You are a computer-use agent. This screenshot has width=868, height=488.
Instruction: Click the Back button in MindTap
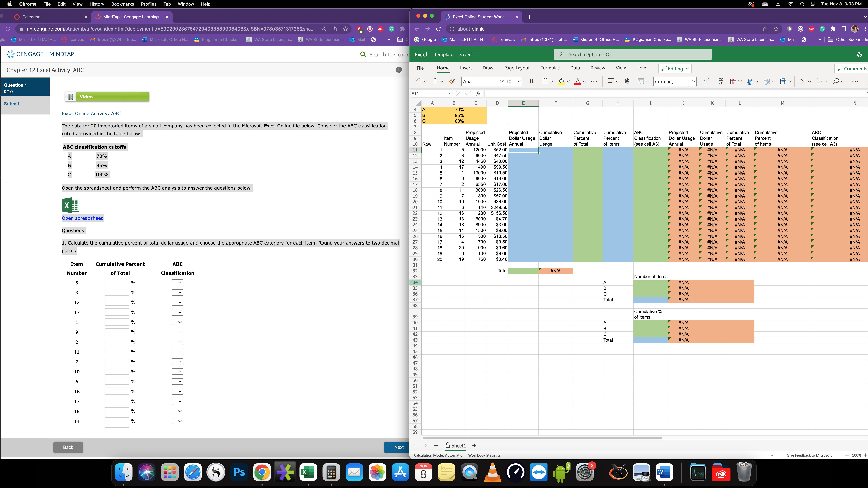68,447
